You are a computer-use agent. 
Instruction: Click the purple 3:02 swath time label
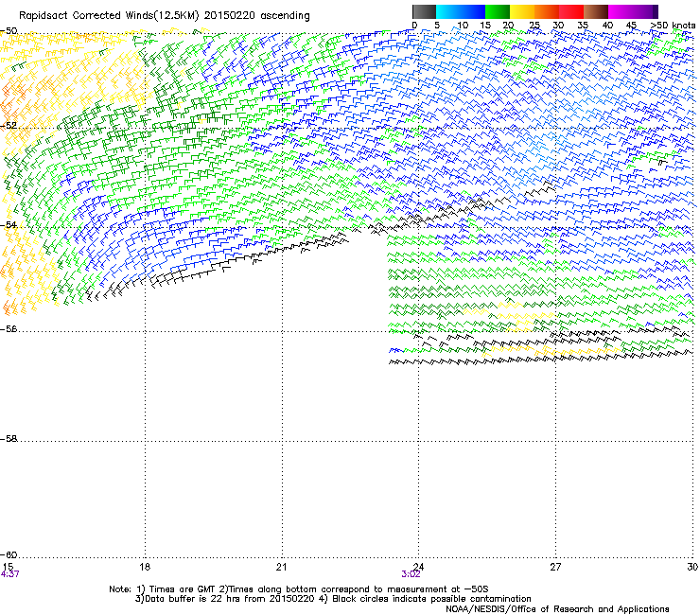coord(411,574)
